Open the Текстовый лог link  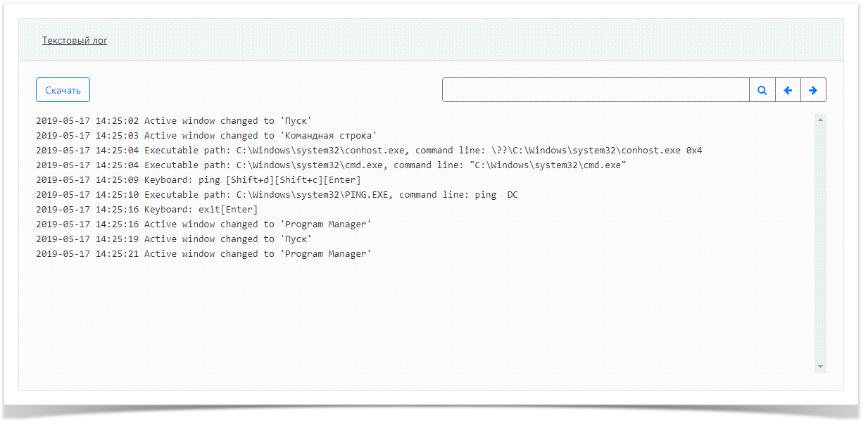pyautogui.click(x=75, y=40)
